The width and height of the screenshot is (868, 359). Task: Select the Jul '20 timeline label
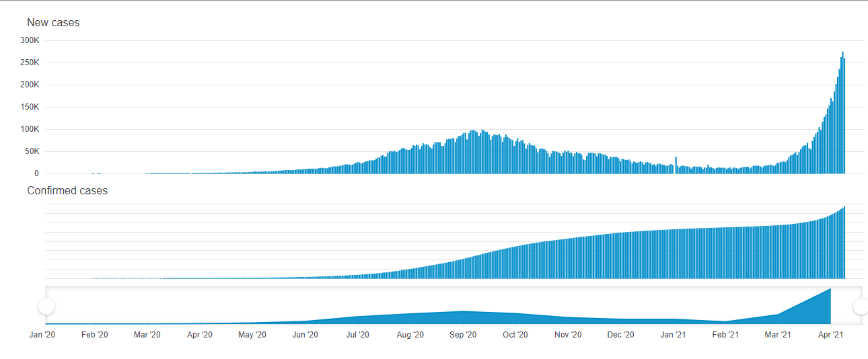click(357, 335)
